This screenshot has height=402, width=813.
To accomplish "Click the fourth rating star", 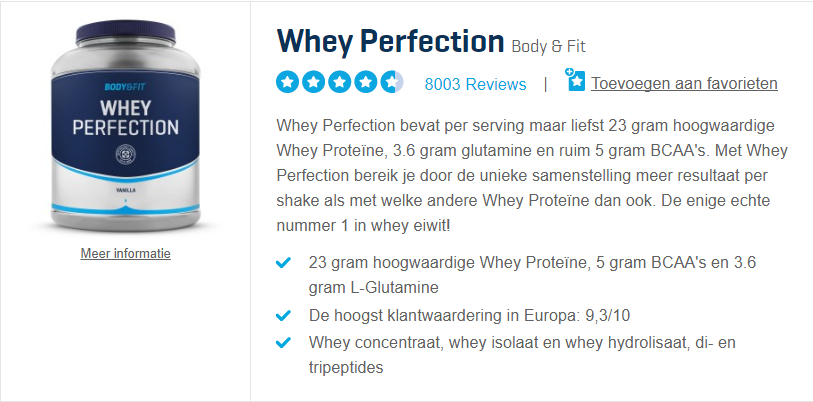I will point(366,82).
